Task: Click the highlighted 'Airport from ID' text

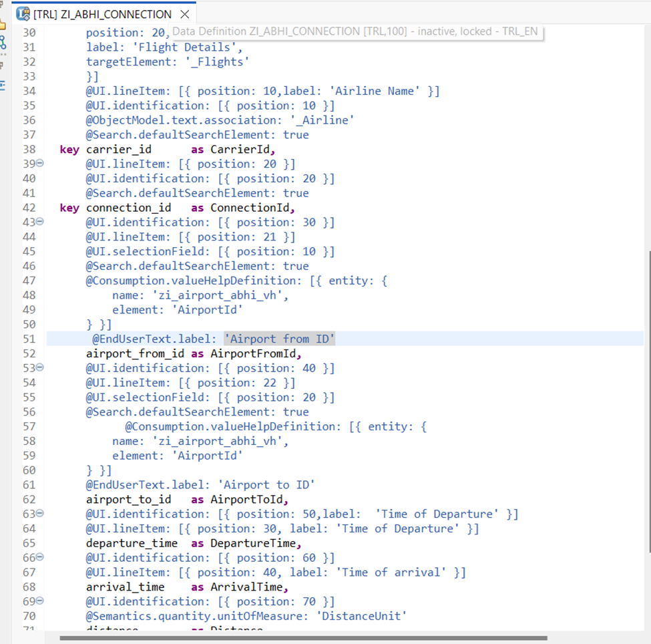Action: click(279, 339)
